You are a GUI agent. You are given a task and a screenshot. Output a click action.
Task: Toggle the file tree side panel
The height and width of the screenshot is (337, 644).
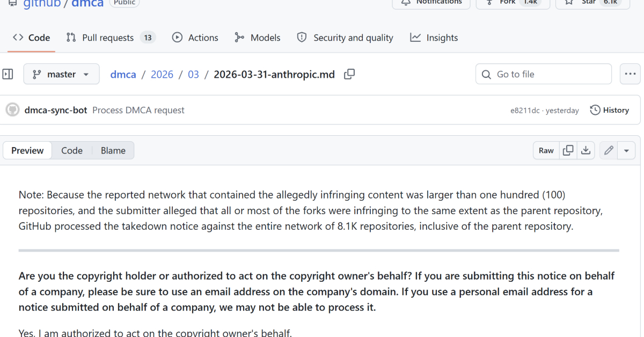(x=8, y=74)
